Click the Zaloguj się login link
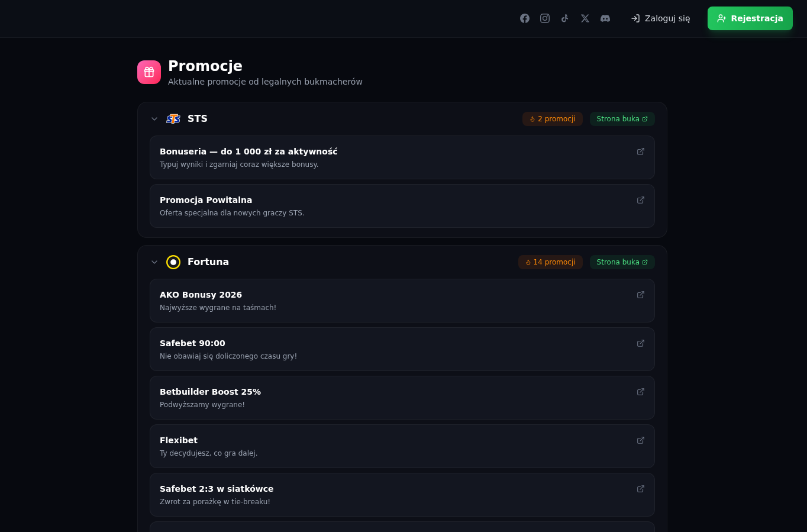This screenshot has width=807, height=532. coord(660,18)
